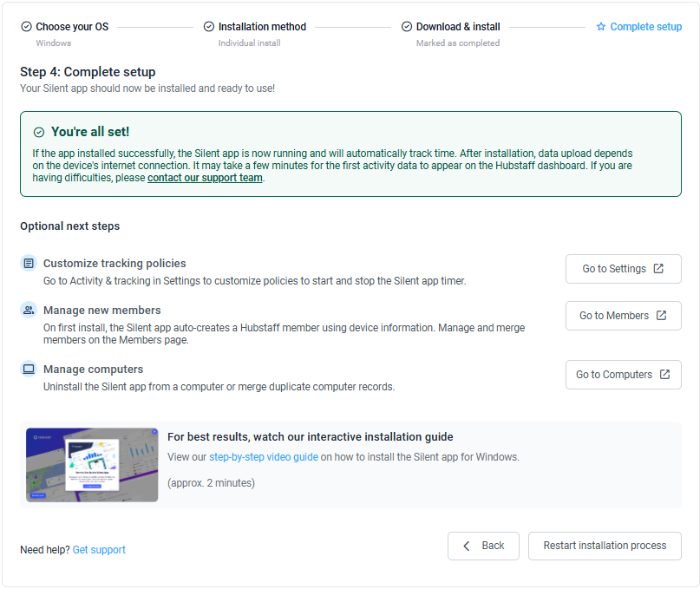Click the Customize tracking policies document icon
This screenshot has height=589, width=700.
click(29, 264)
